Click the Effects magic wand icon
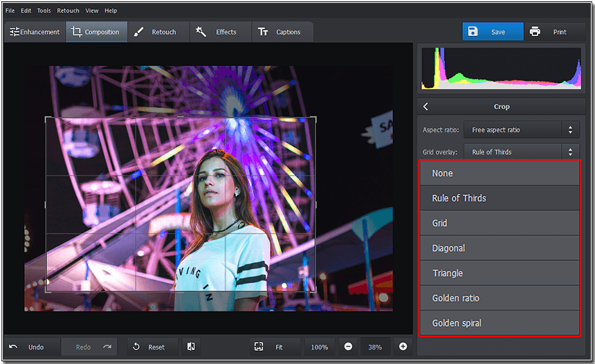 tap(201, 32)
